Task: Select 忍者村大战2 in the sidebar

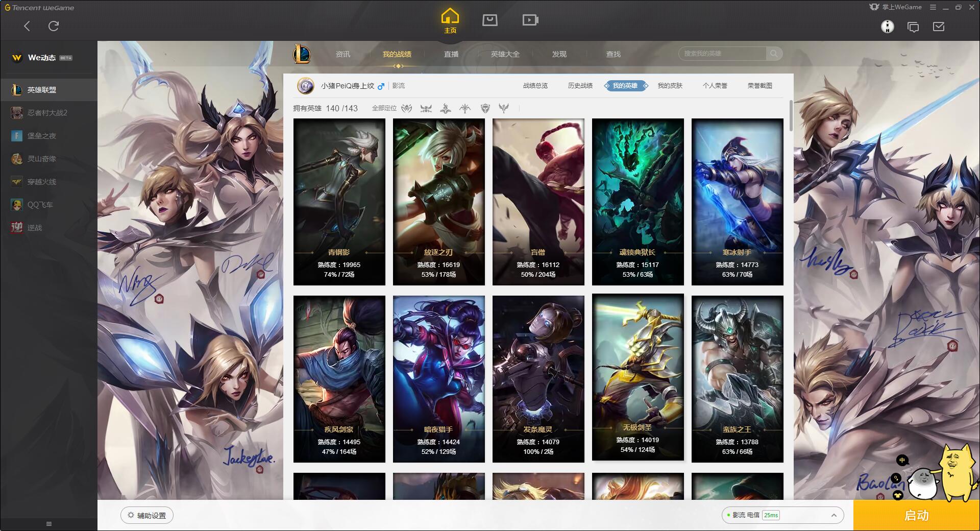Action: (x=48, y=113)
